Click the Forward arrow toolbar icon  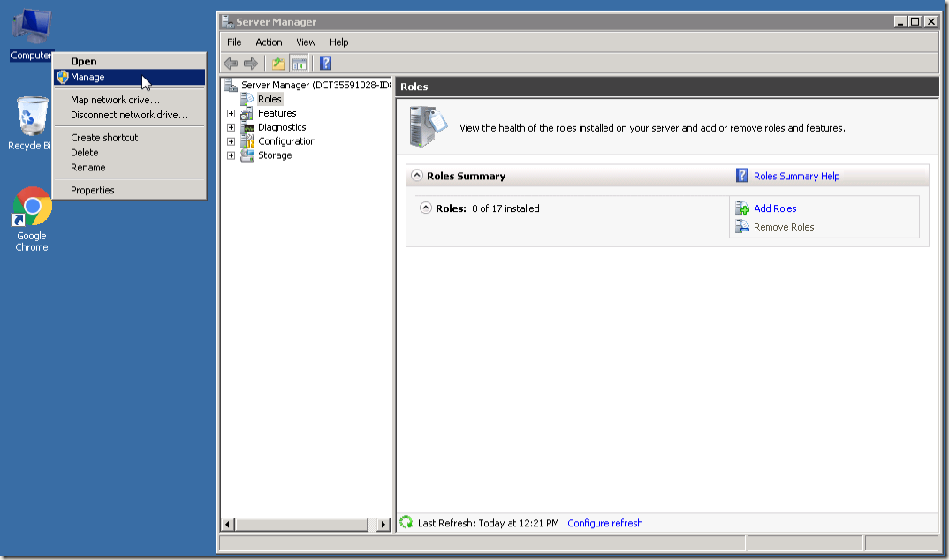[251, 64]
